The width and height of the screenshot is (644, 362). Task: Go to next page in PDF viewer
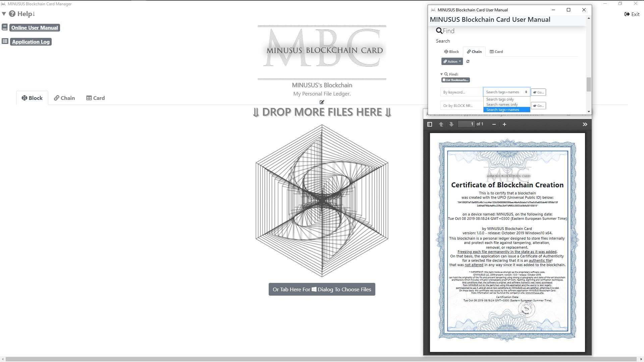[x=451, y=124]
